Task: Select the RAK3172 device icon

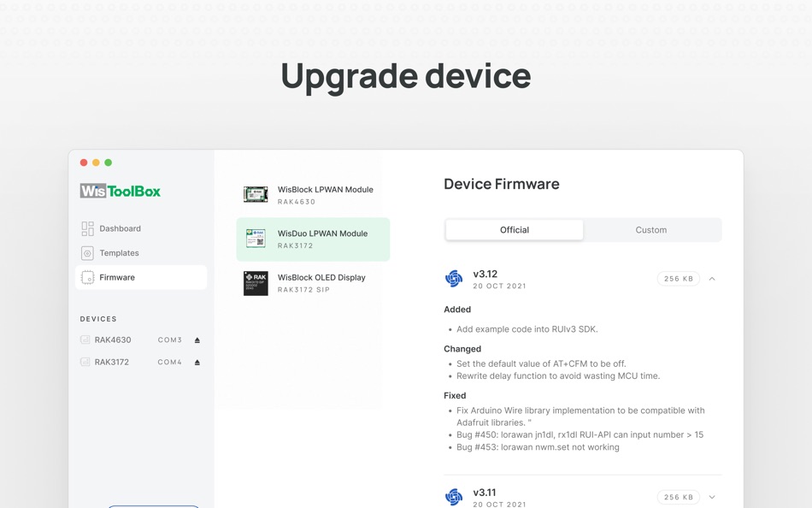Action: [x=85, y=362]
